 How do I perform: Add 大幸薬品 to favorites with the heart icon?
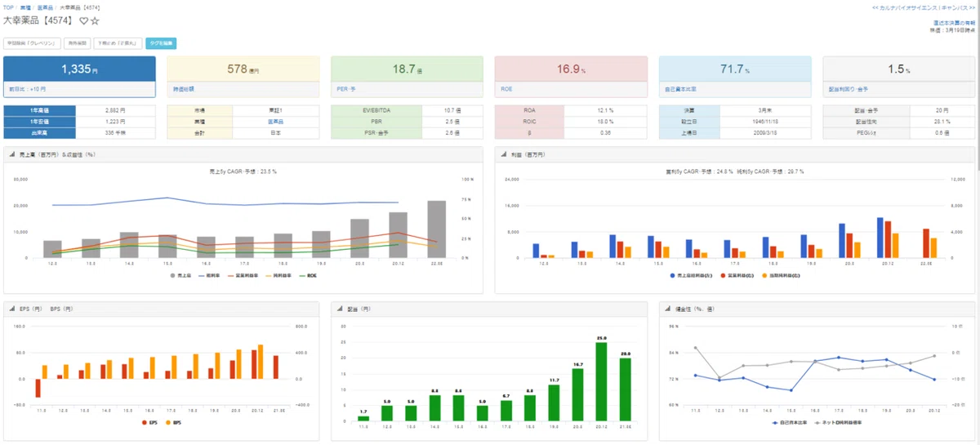[x=83, y=20]
